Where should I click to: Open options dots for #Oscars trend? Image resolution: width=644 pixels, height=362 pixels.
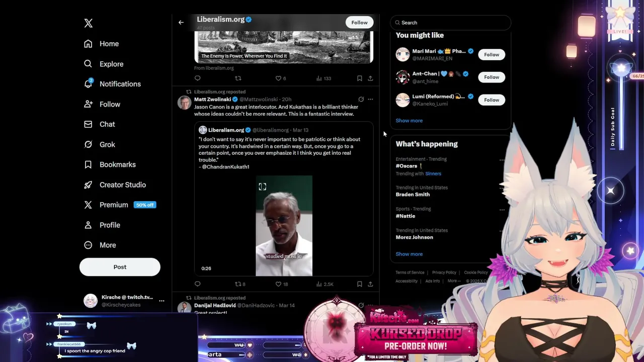tap(502, 160)
